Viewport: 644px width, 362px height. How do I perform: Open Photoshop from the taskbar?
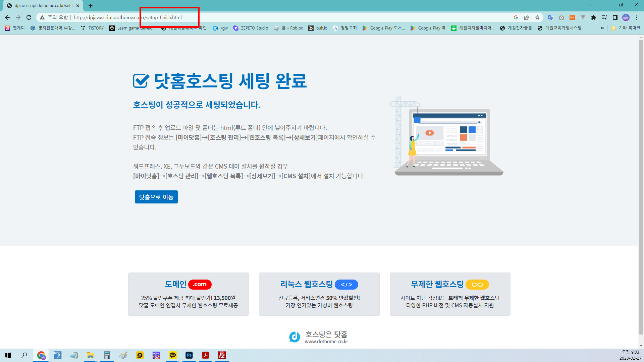[x=189, y=355]
